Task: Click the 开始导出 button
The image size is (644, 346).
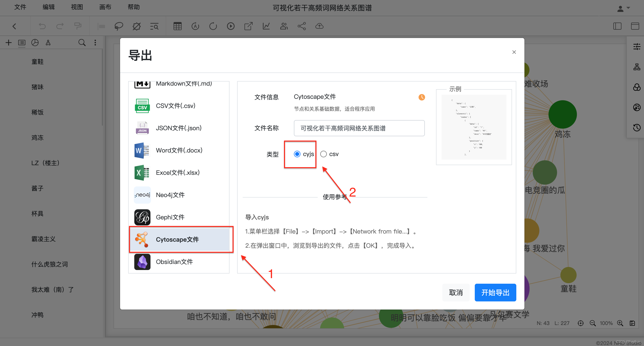Action: (x=495, y=293)
